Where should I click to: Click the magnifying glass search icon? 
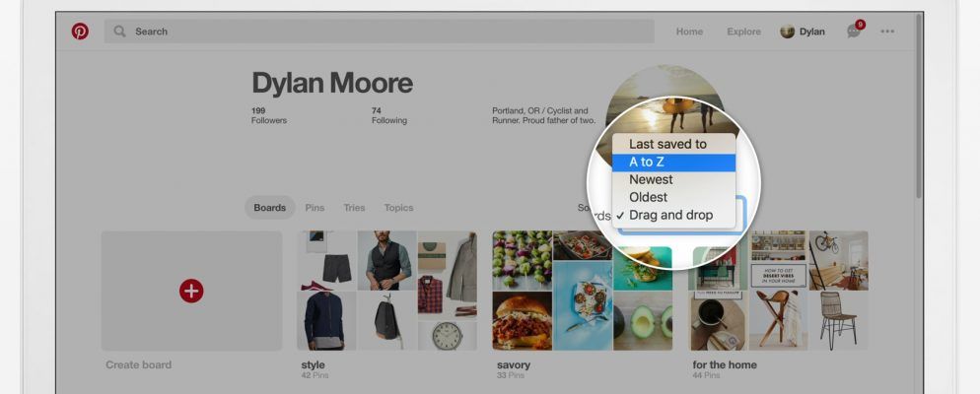[x=119, y=32]
